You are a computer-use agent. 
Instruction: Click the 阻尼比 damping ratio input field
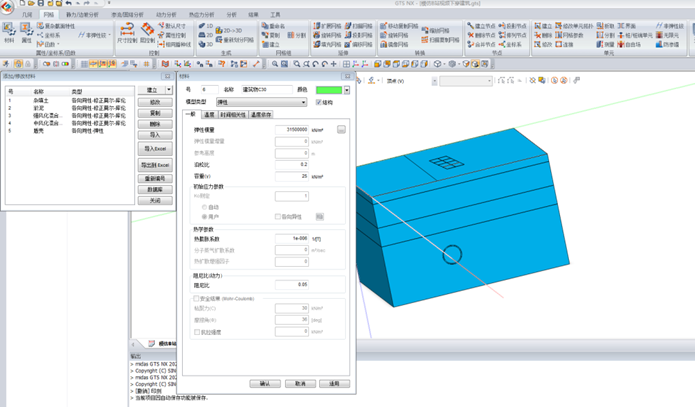pos(292,285)
